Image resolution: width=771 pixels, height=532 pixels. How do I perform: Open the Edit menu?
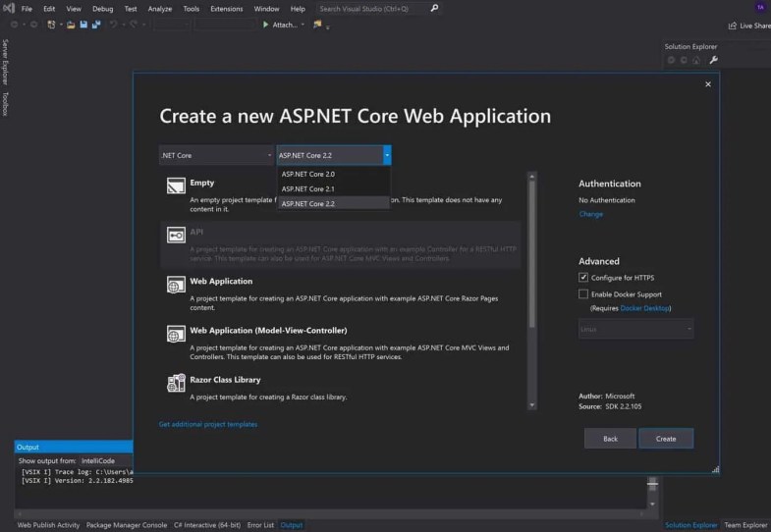tap(49, 9)
